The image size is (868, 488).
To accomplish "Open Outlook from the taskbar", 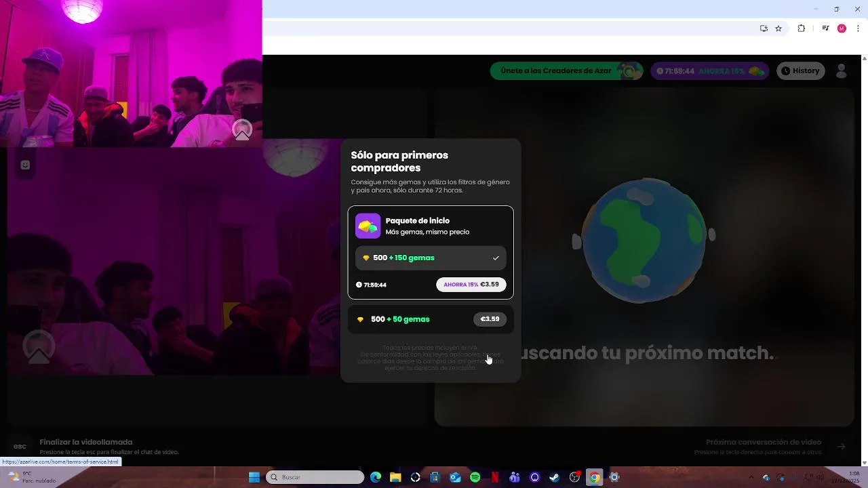I will 455,477.
